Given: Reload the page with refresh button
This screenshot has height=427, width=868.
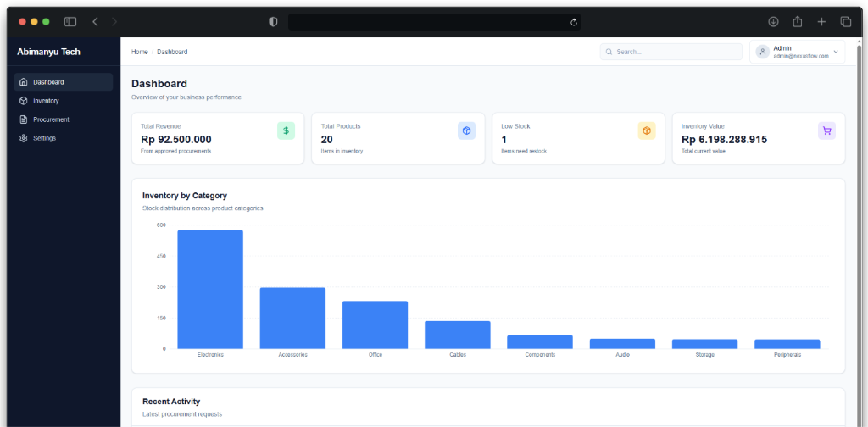Looking at the screenshot, I should point(574,22).
